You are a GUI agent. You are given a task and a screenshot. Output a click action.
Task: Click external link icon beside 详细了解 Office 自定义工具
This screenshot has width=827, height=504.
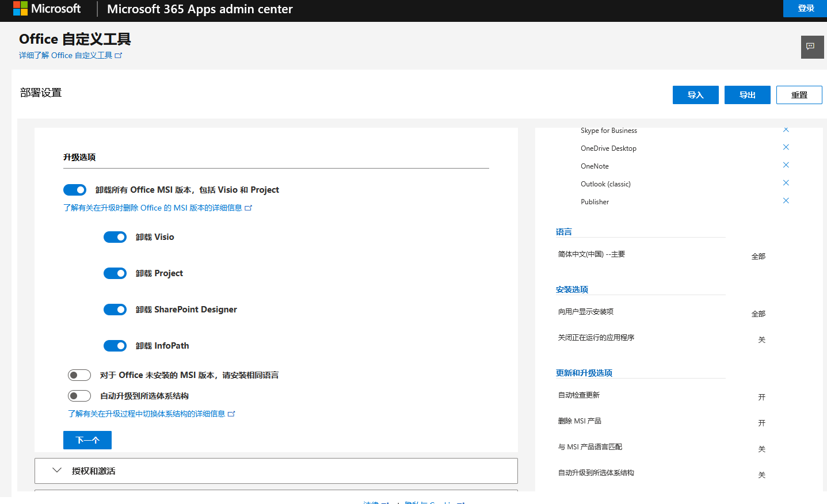[x=119, y=55]
